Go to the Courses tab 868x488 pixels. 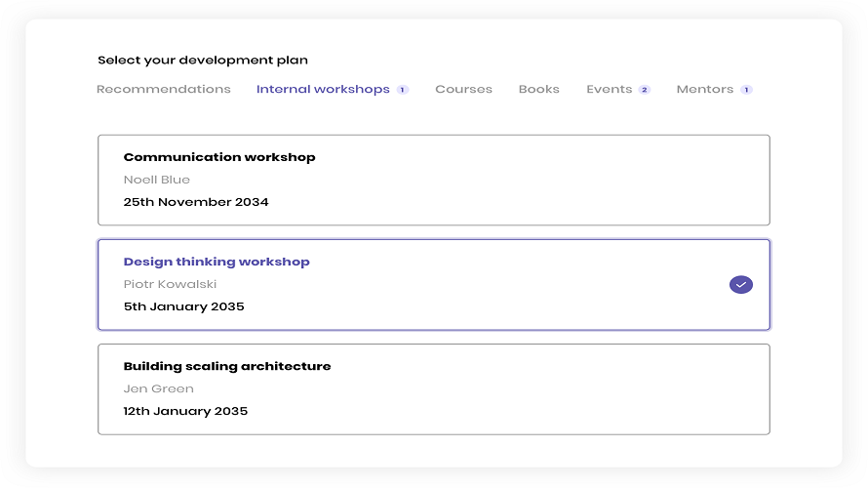pyautogui.click(x=463, y=89)
